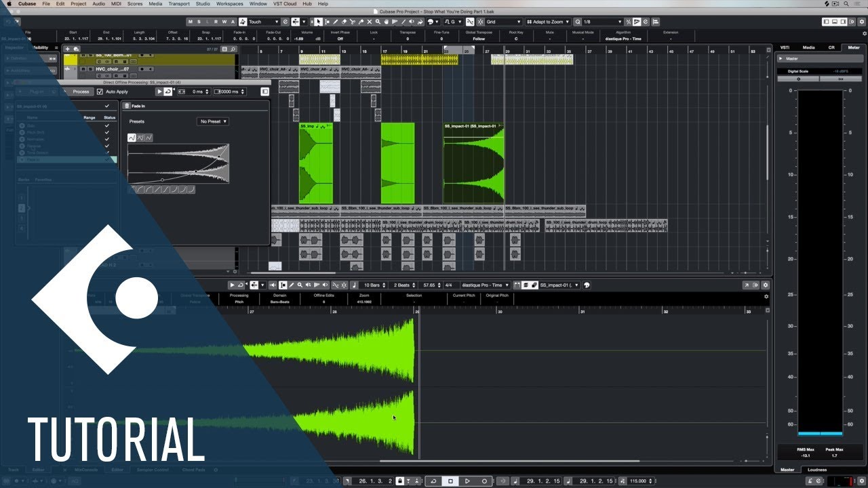Screen dimensions: 868x488
Task: Select the Object Selection arrow tool
Action: [x=319, y=22]
